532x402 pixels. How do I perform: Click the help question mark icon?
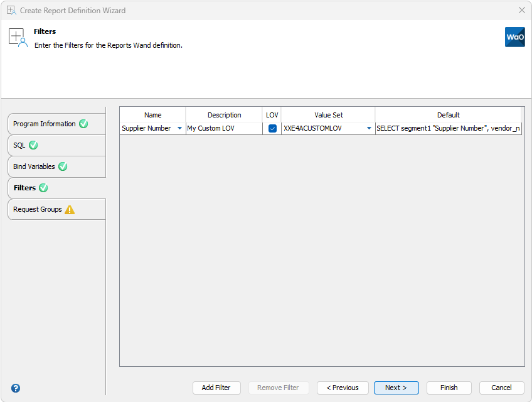(14, 388)
